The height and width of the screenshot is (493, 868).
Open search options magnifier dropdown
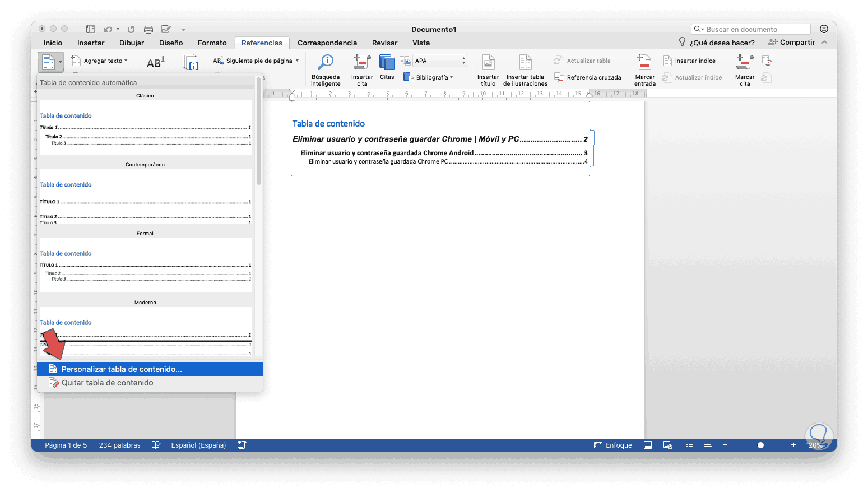point(698,29)
